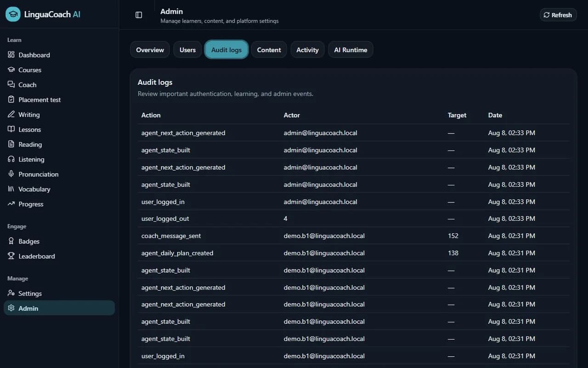588x368 pixels.
Task: Click the Dashboard grid icon
Action: tap(11, 55)
